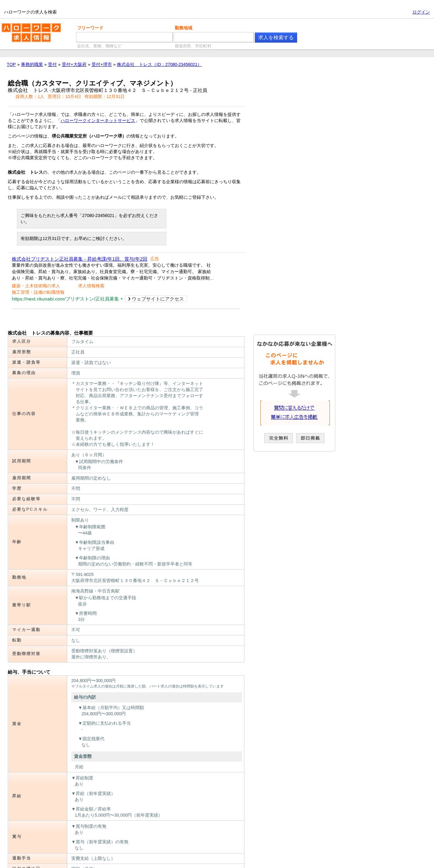Click 雇用期間の定めなし value
The width and height of the screenshot is (434, 868).
[91, 478]
